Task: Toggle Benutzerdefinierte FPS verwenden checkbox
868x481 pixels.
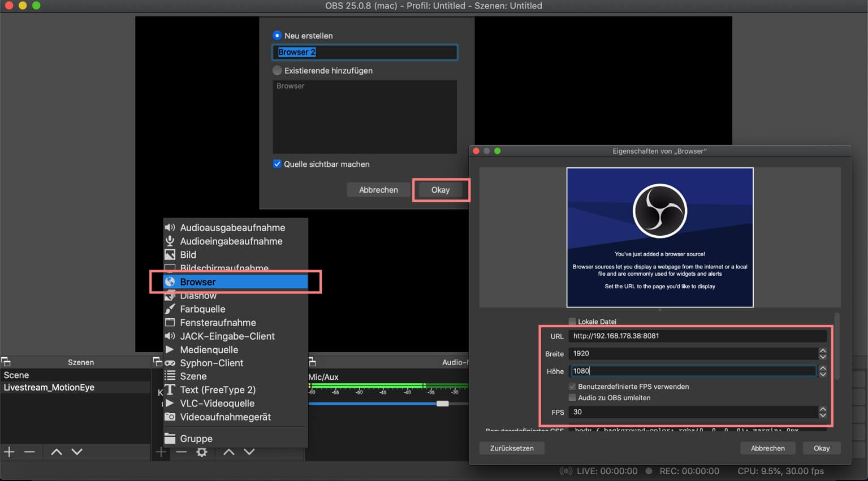Action: pyautogui.click(x=572, y=387)
